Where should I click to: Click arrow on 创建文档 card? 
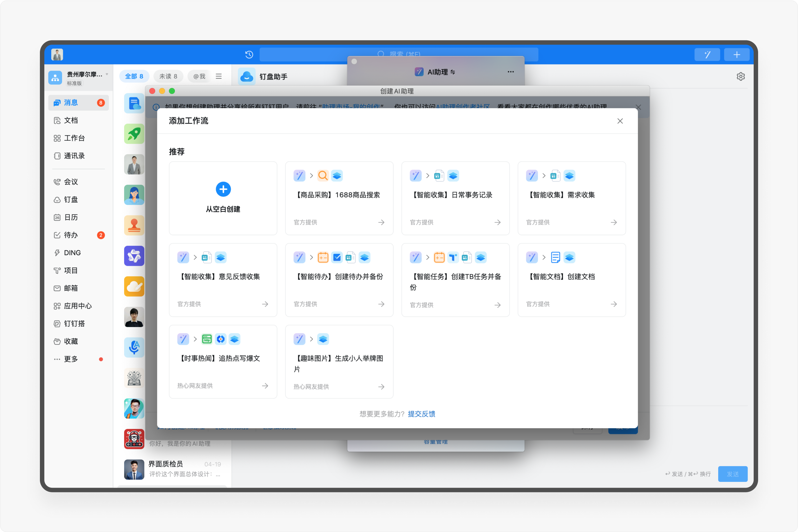coord(614,304)
